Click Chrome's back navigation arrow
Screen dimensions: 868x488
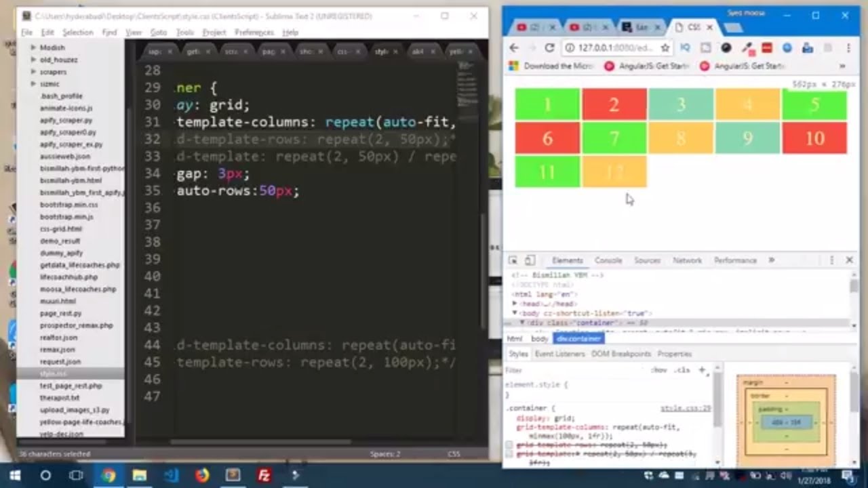tap(513, 47)
